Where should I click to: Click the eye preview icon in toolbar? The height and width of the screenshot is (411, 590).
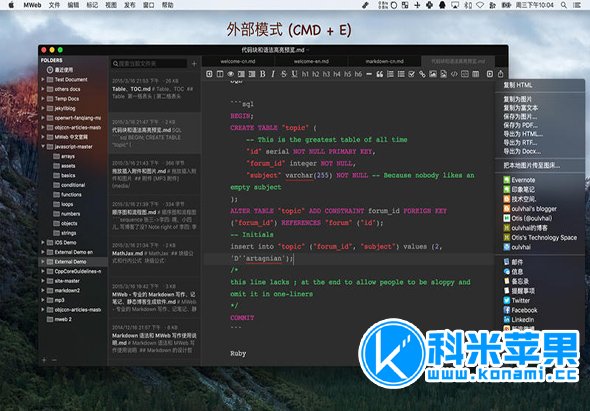(x=230, y=74)
